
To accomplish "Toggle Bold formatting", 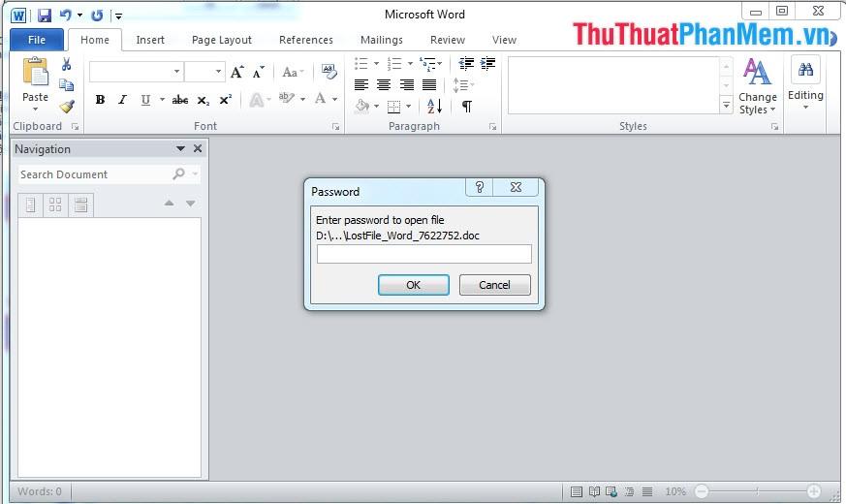I will 100,99.
